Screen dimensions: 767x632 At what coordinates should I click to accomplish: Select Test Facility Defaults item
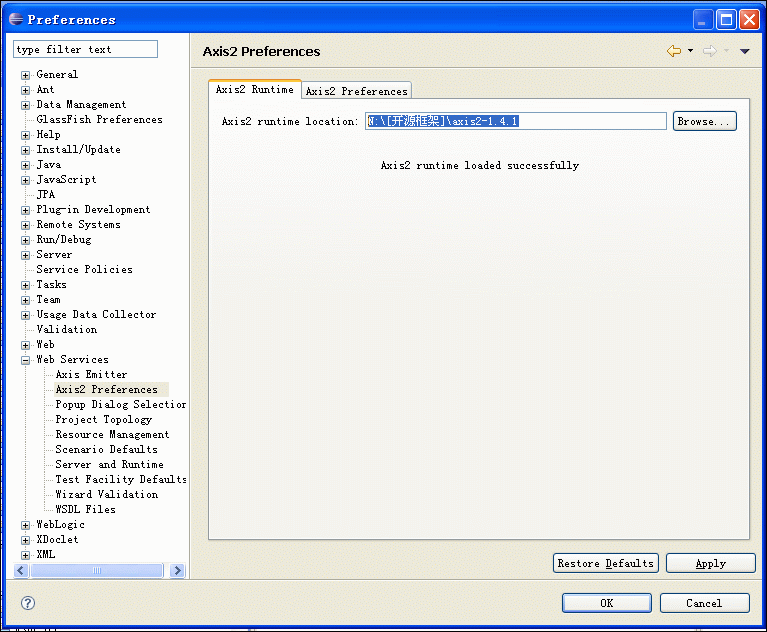tap(120, 479)
